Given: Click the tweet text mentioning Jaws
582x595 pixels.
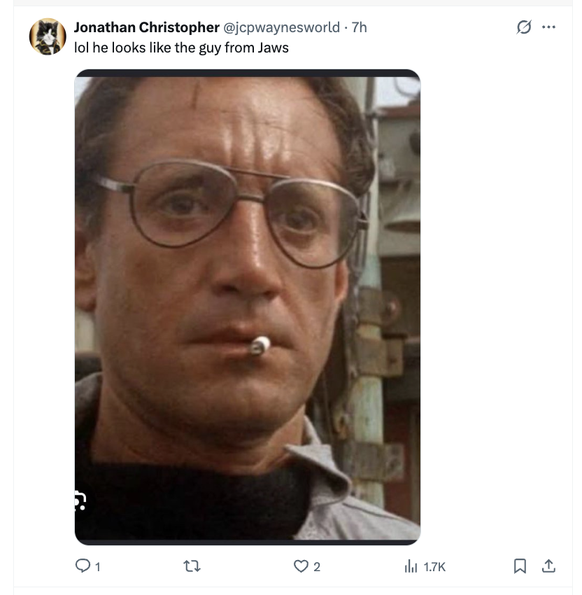Looking at the screenshot, I should tap(181, 48).
